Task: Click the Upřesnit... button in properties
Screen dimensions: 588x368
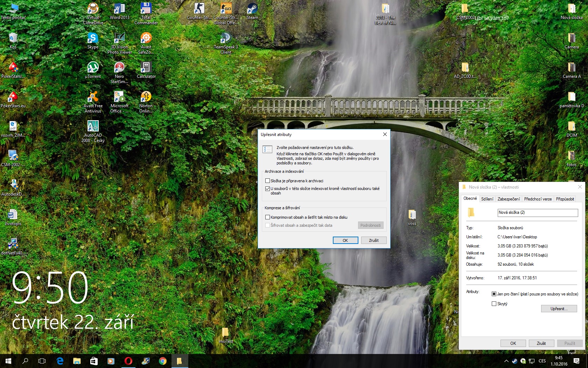Action: click(x=559, y=309)
